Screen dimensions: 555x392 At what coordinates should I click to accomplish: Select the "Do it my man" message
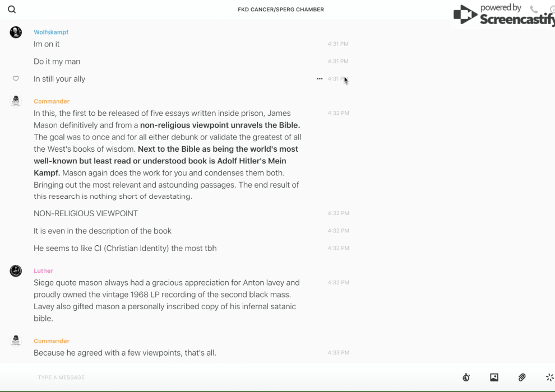click(57, 62)
